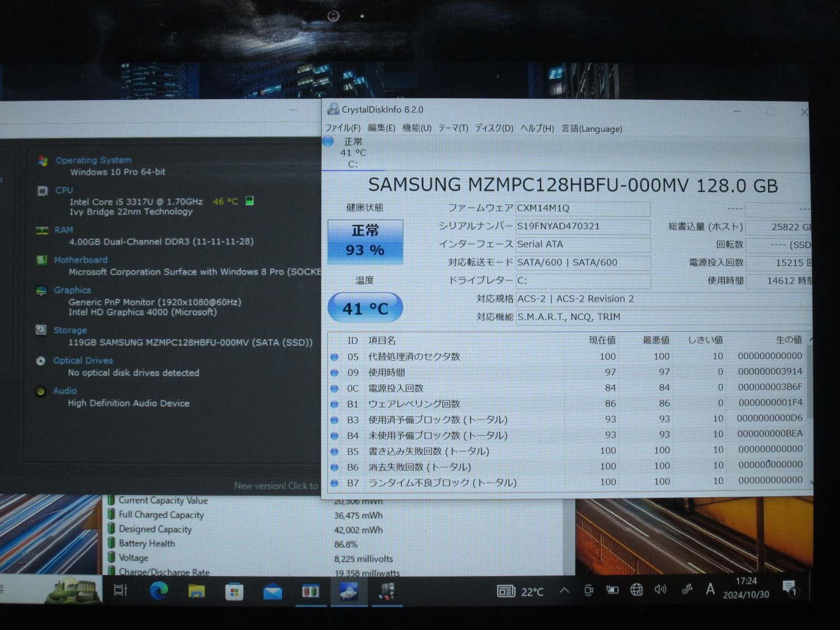Select the Battery Health row 86.8%
The height and width of the screenshot is (630, 840).
(336, 544)
